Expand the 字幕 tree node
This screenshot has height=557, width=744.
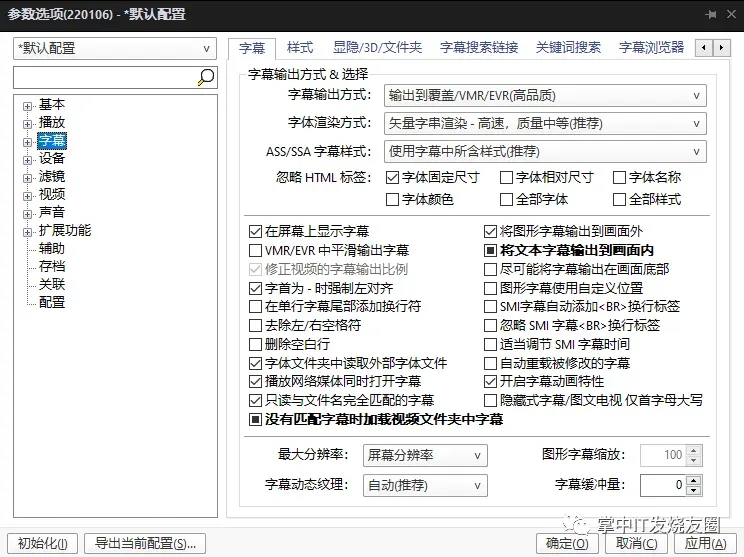coord(28,142)
